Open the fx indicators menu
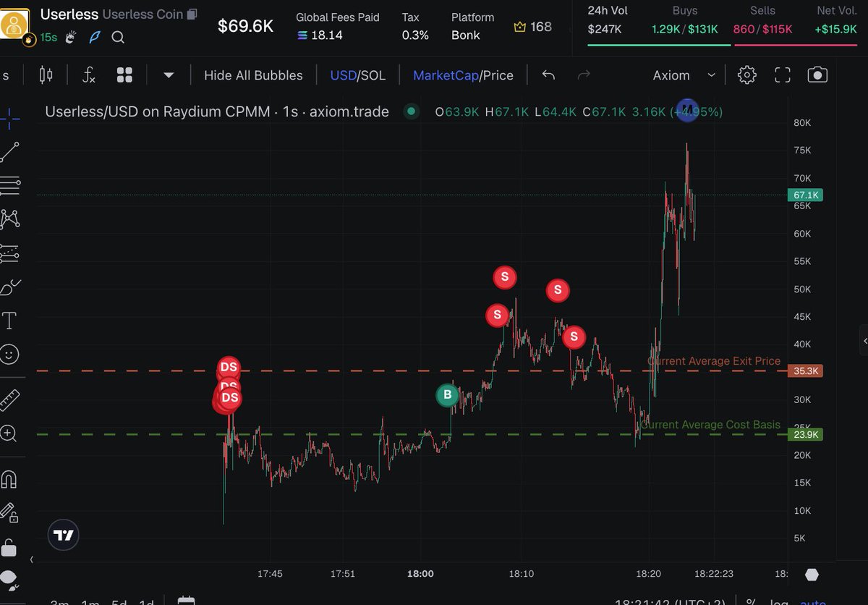 [x=88, y=75]
